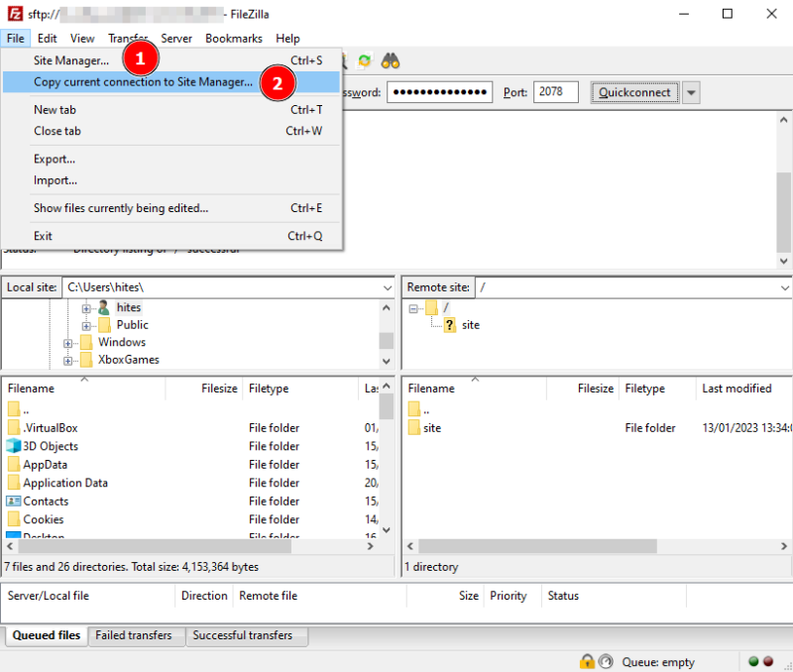Click the hites user profile icon
The width and height of the screenshot is (793, 672).
tap(104, 307)
